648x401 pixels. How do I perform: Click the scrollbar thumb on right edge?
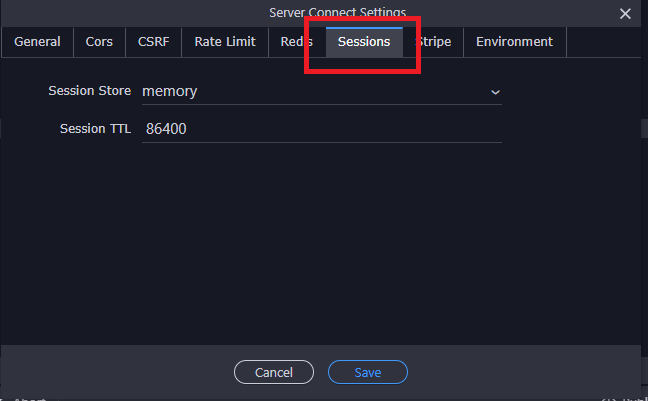coord(644,129)
